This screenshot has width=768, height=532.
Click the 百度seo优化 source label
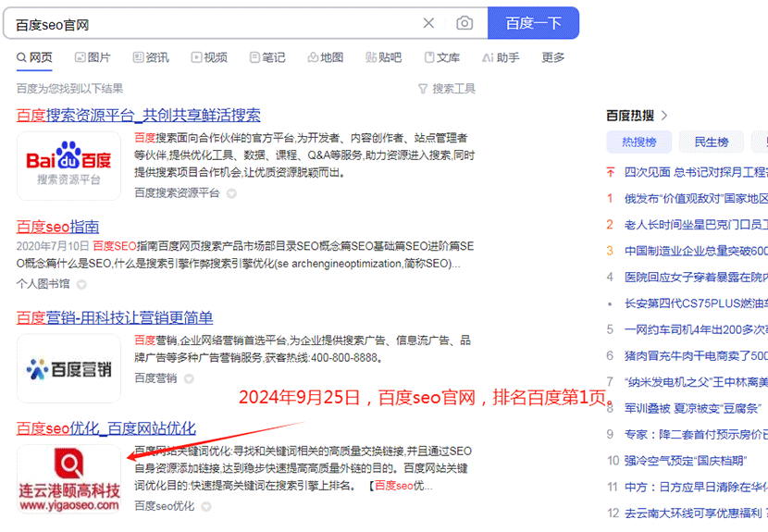[165, 506]
